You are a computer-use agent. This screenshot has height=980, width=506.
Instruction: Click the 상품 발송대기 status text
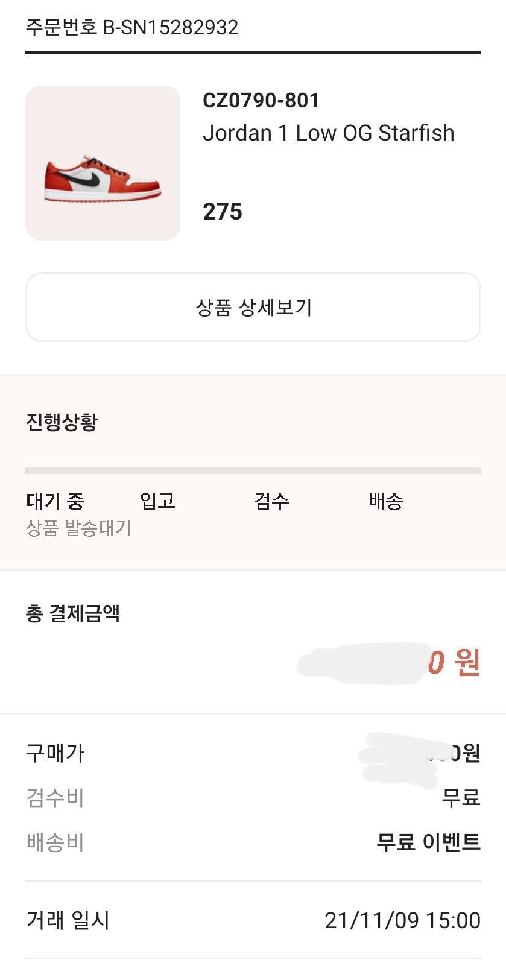78,528
